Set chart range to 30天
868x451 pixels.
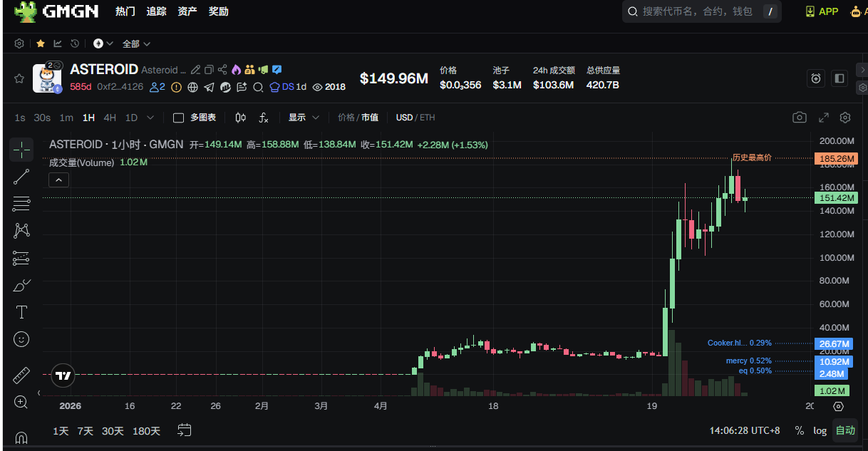tap(113, 430)
